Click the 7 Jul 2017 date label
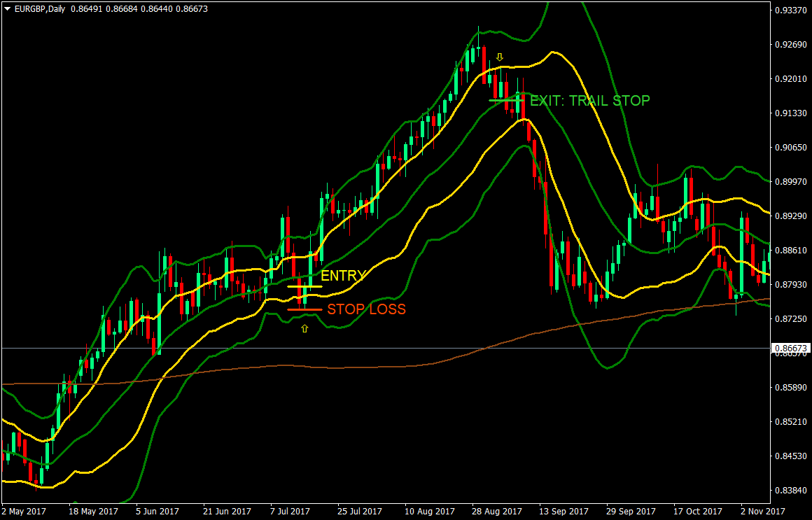812x520 pixels. click(x=288, y=512)
